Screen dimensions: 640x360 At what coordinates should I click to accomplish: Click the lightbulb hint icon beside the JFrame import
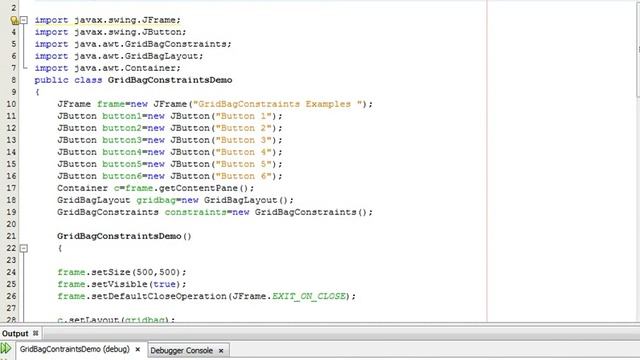pyautogui.click(x=14, y=20)
